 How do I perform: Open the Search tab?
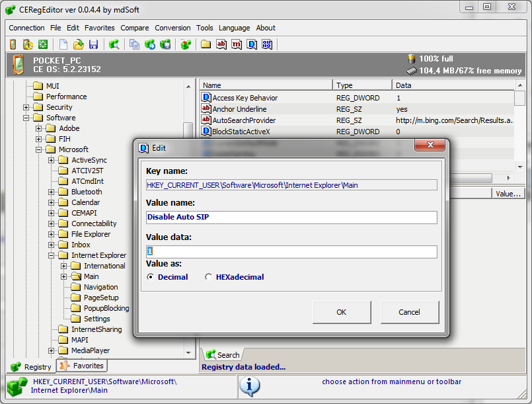[x=223, y=355]
